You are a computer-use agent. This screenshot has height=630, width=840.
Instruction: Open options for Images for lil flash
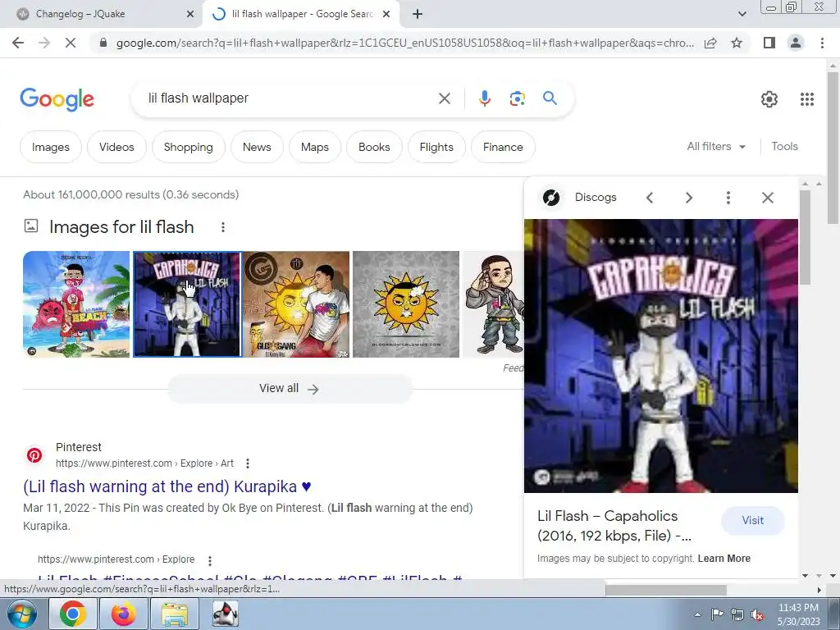click(x=223, y=227)
